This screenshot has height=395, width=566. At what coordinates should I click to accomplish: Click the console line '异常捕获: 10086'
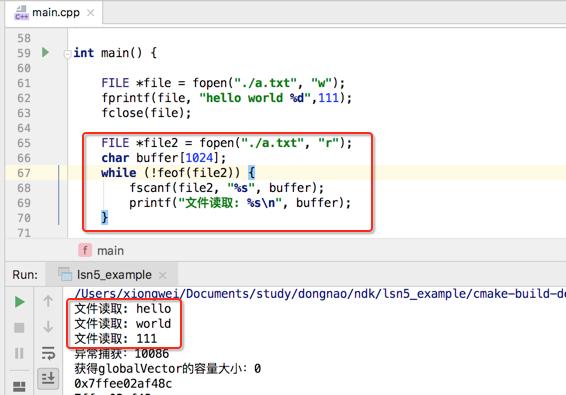click(122, 354)
